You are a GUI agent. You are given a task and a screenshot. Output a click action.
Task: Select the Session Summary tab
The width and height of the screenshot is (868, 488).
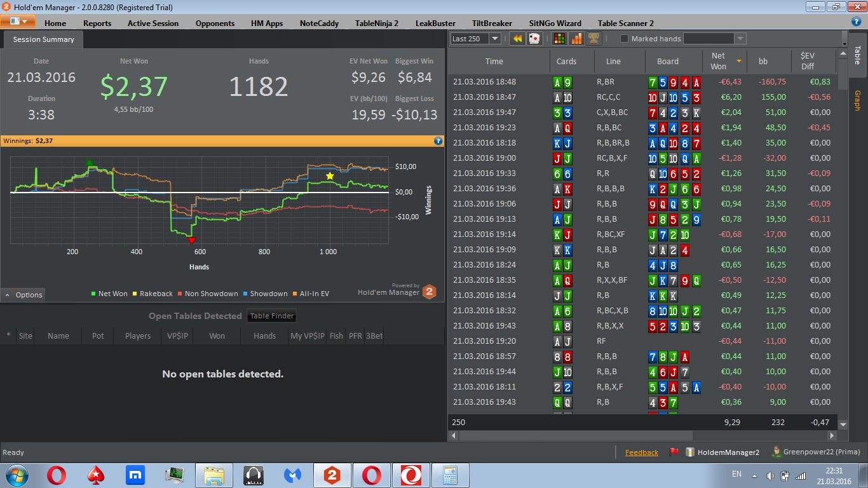coord(44,39)
